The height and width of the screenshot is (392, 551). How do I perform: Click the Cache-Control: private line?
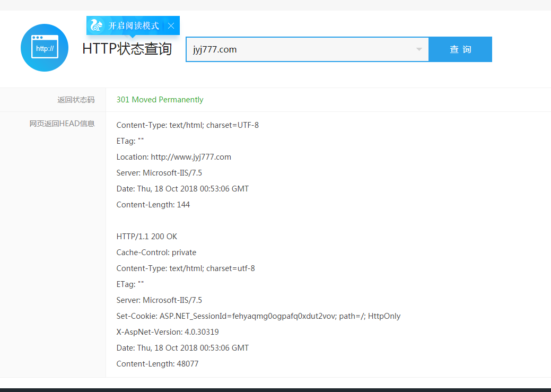coord(156,252)
